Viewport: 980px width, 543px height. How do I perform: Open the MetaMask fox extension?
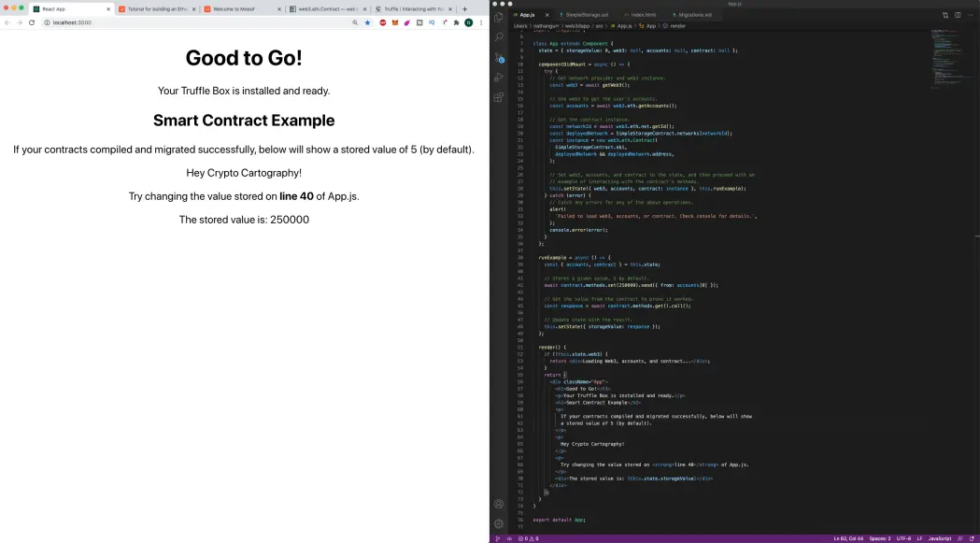[x=395, y=22]
